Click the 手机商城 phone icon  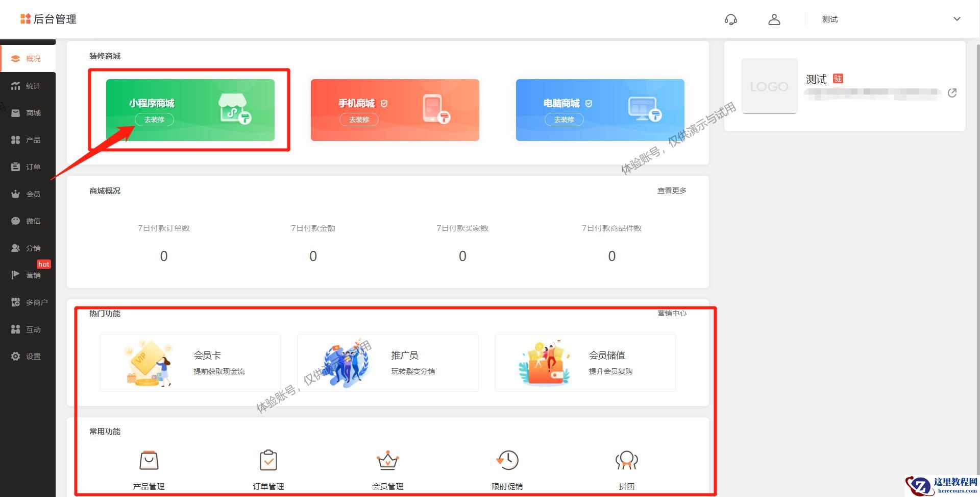coord(436,109)
